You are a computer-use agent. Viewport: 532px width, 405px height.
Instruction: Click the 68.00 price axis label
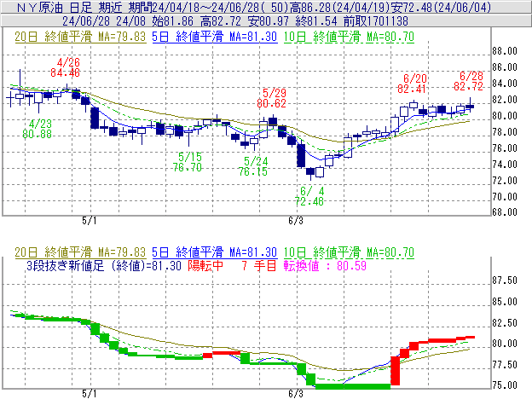[x=505, y=212]
